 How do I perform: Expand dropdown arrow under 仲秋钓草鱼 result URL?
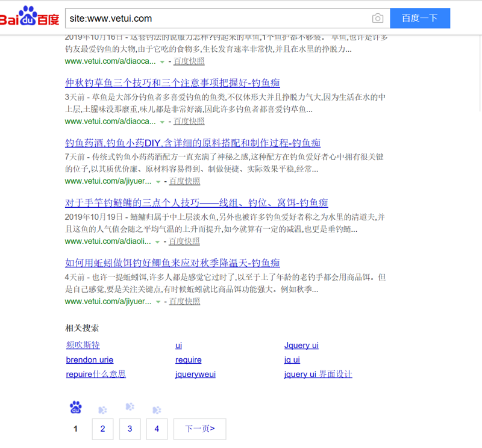click(x=162, y=122)
